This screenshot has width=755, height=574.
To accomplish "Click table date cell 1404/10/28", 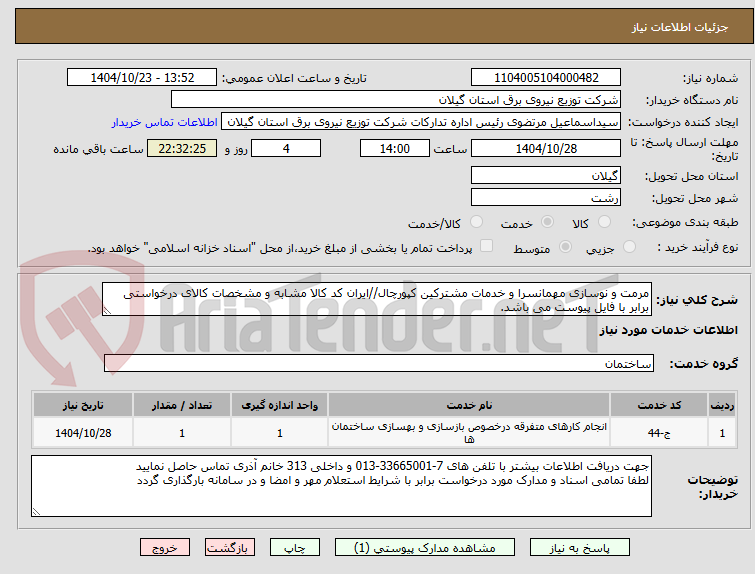I will point(83,433).
